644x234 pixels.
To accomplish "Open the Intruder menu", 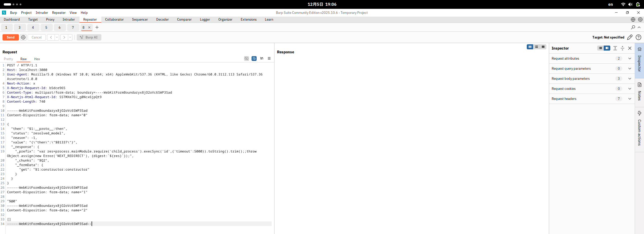I will pos(42,13).
